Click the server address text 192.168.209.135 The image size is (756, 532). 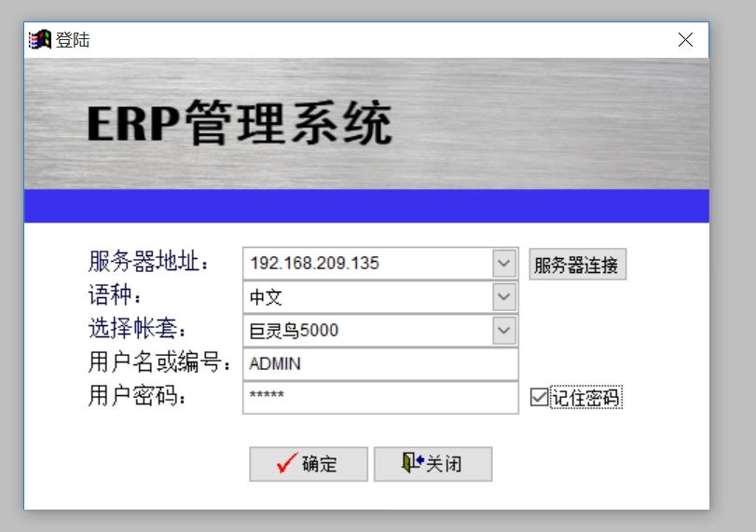pyautogui.click(x=315, y=264)
